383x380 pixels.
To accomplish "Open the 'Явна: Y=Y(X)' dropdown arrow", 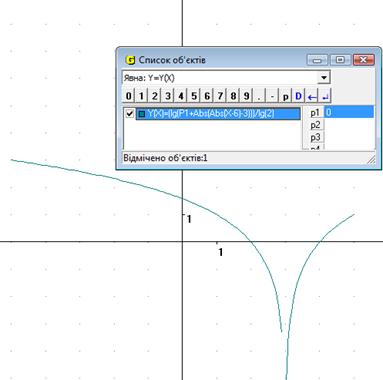I will point(323,78).
